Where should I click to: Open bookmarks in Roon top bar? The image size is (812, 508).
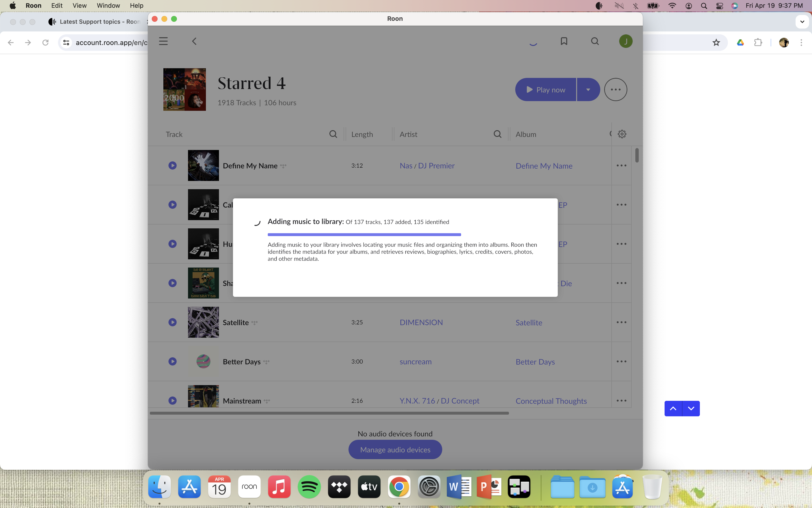564,41
